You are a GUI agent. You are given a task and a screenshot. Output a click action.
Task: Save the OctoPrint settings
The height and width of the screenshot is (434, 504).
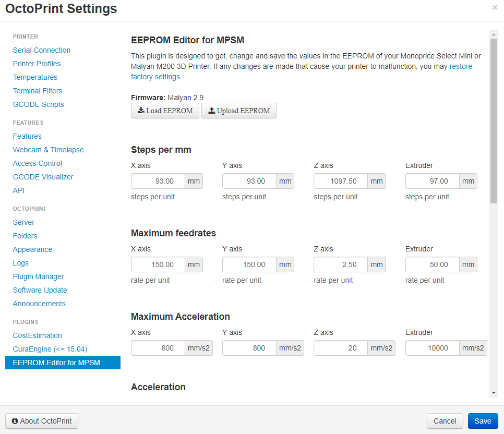point(483,421)
